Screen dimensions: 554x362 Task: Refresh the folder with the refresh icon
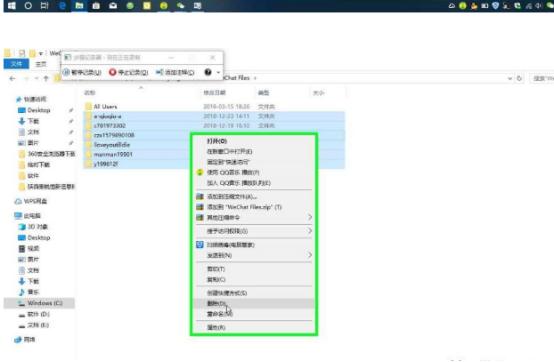coord(519,78)
